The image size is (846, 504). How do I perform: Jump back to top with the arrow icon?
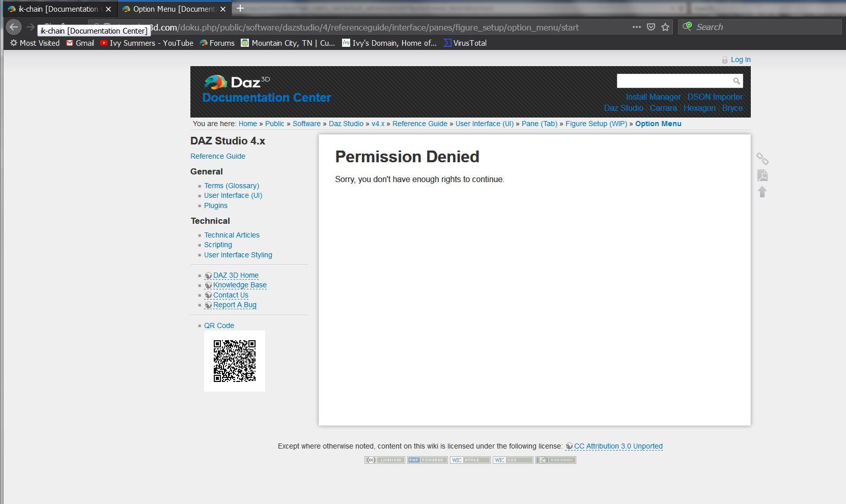coord(762,192)
